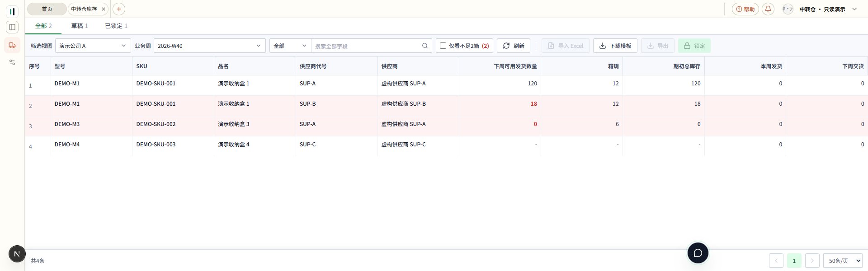Click the 本周发货 column header
868x271 pixels.
pyautogui.click(x=745, y=66)
